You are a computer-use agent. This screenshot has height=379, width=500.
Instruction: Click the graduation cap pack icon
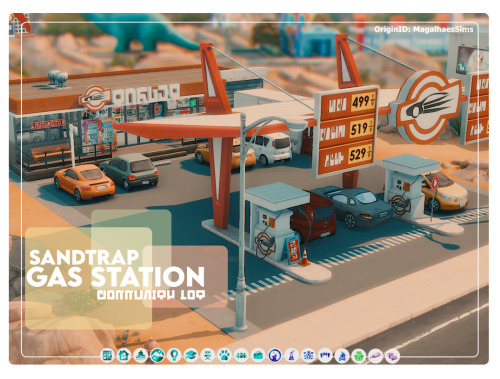191,356
